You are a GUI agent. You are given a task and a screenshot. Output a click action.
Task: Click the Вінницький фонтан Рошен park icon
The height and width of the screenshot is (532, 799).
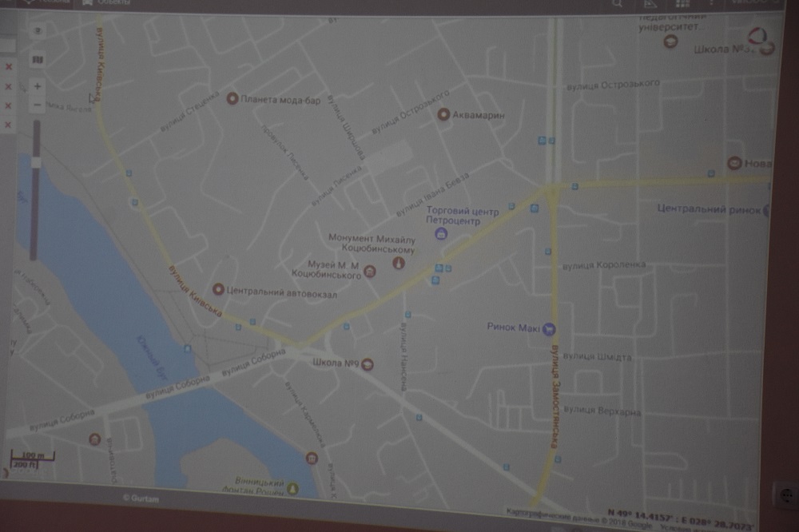pyautogui.click(x=292, y=489)
